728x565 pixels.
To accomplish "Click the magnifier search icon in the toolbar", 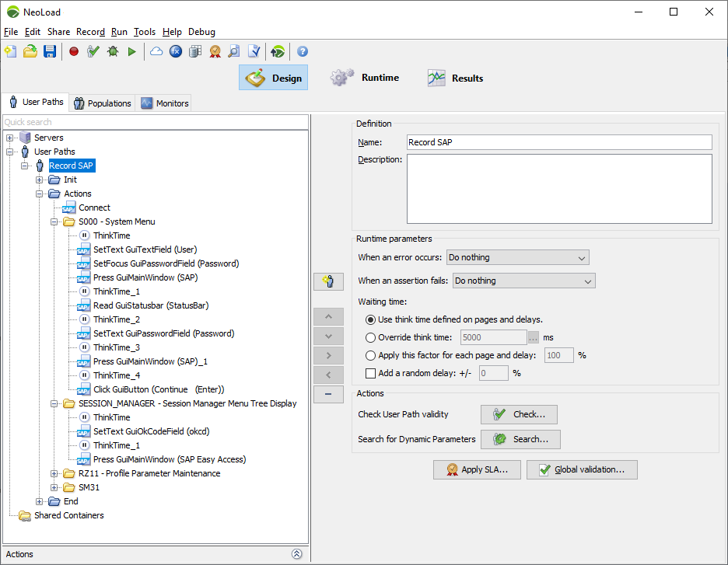I will click(234, 51).
